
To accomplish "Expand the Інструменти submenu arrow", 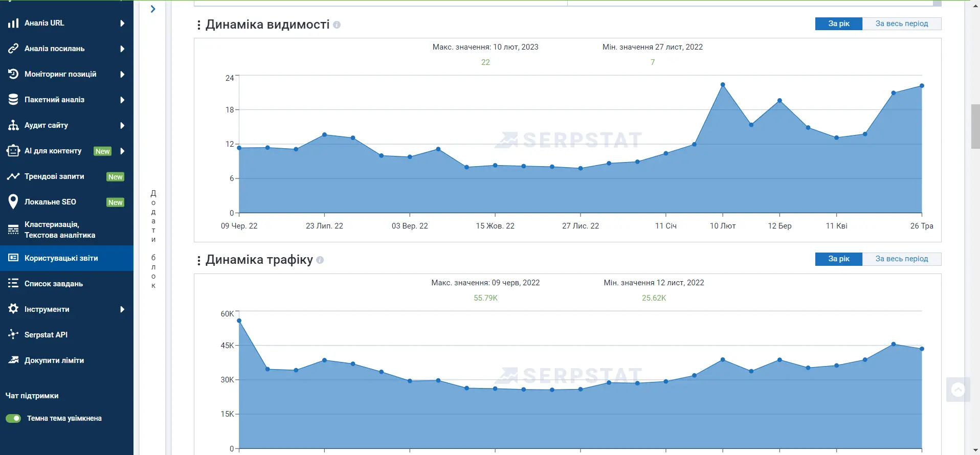I will [x=122, y=309].
